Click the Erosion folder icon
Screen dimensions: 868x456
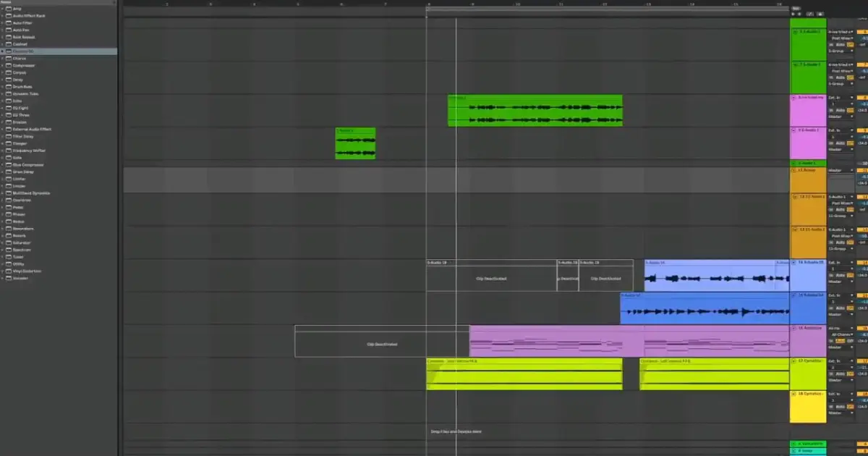point(9,122)
